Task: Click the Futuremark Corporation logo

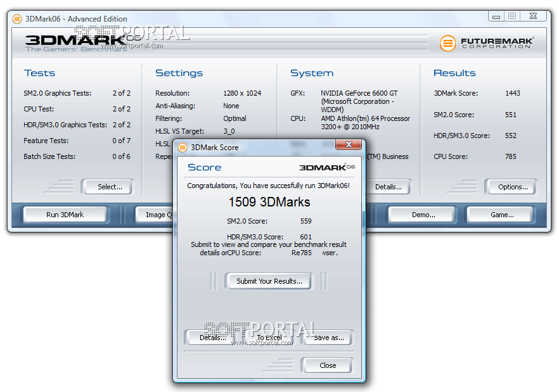Action: (x=487, y=43)
